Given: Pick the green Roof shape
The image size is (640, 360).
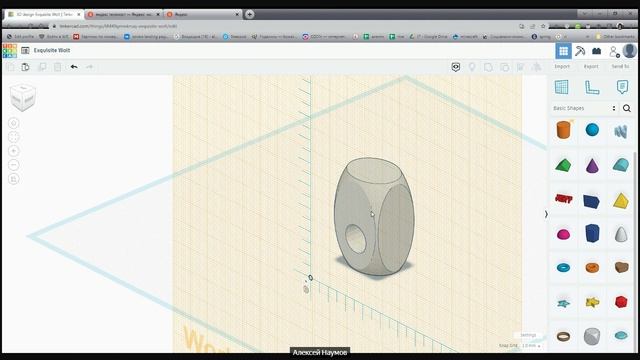Looking at the screenshot, I should 564,165.
